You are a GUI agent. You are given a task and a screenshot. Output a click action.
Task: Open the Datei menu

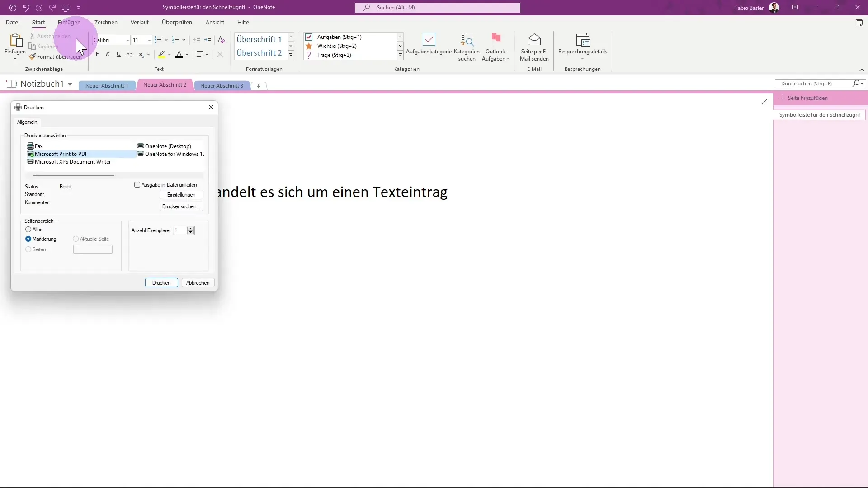pyautogui.click(x=13, y=22)
